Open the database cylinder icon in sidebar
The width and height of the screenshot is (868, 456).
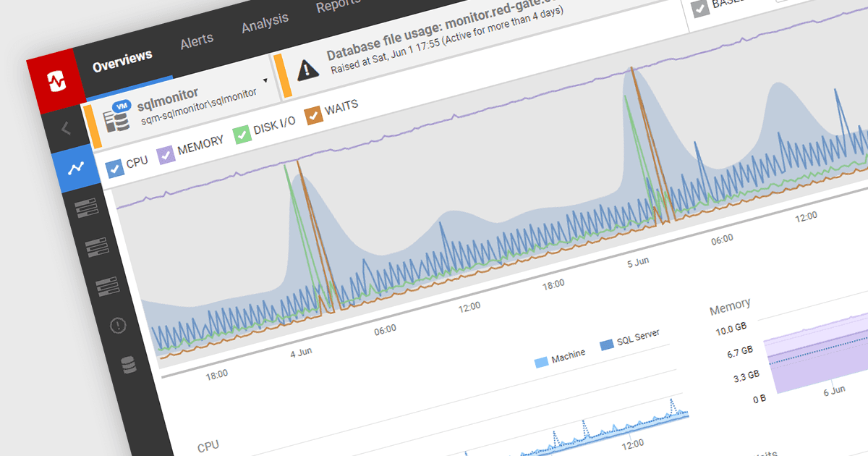pyautogui.click(x=129, y=366)
